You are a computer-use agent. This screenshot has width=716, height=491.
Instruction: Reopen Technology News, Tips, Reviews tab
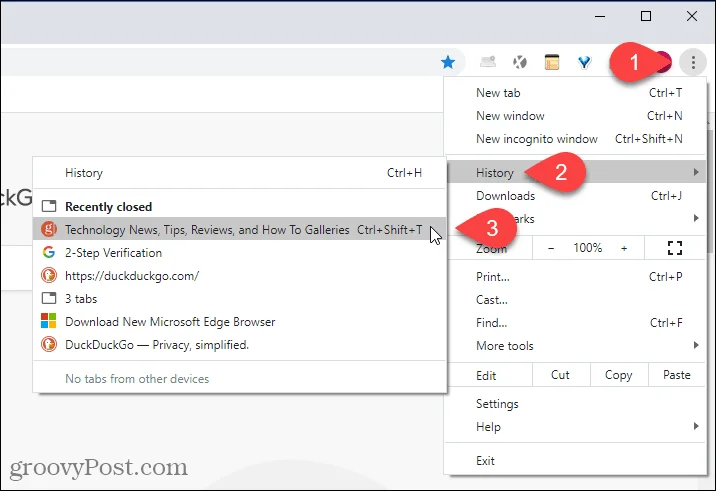[x=240, y=229]
